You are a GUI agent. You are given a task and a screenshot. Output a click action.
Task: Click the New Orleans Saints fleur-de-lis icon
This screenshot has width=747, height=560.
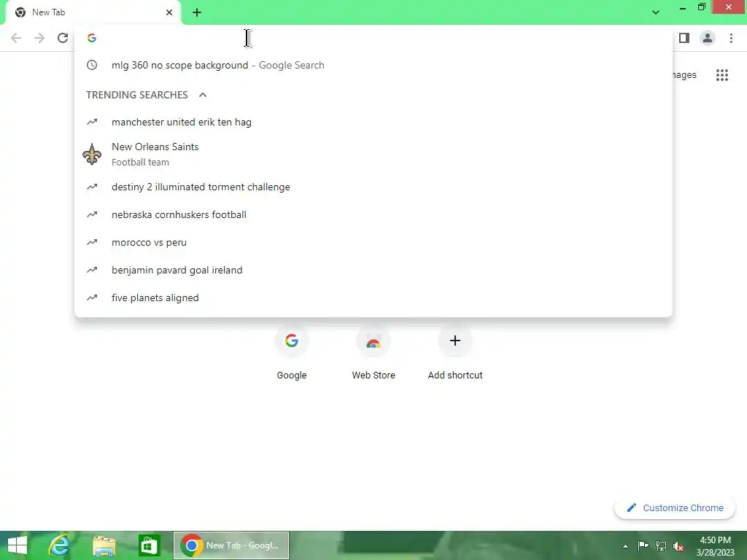[x=92, y=155]
